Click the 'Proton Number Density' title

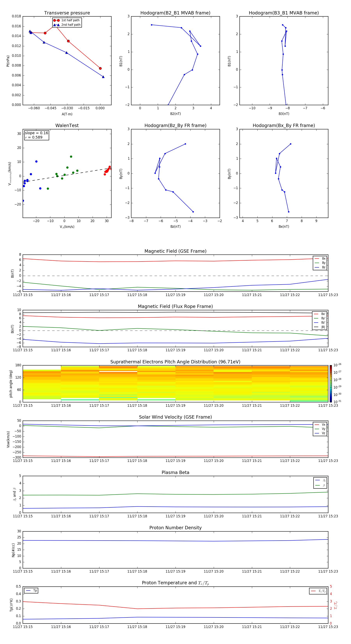point(175,528)
